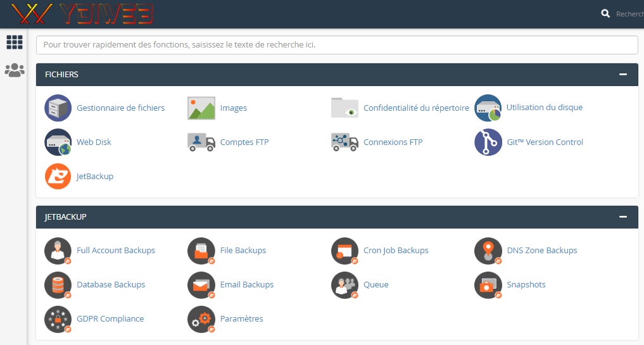The height and width of the screenshot is (345, 644).
Task: Open the GDPR Compliance icon
Action: [x=58, y=319]
